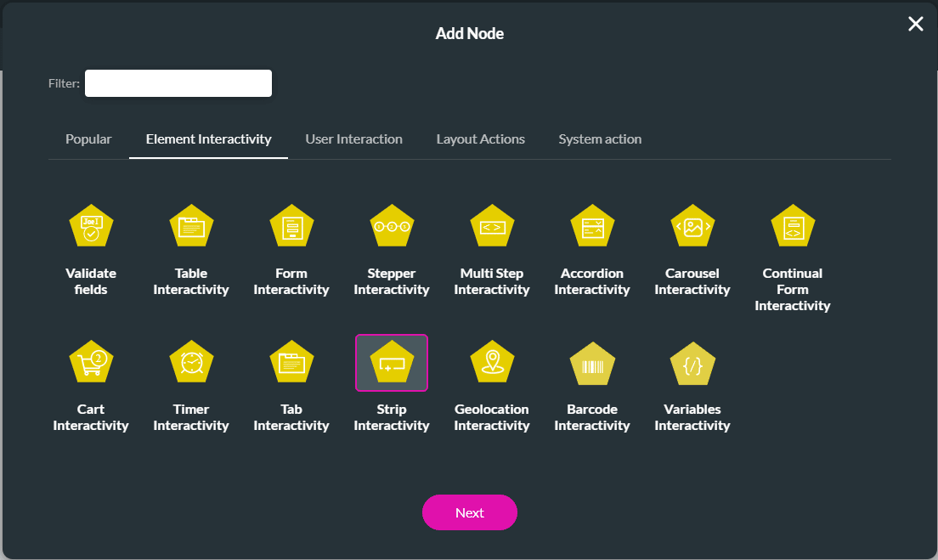Choose the Continual Form Interactivity node
938x560 pixels.
tap(793, 228)
